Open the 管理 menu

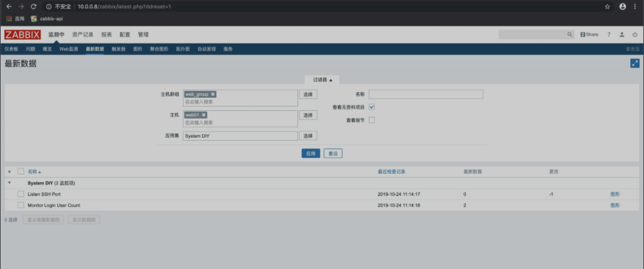click(x=143, y=35)
